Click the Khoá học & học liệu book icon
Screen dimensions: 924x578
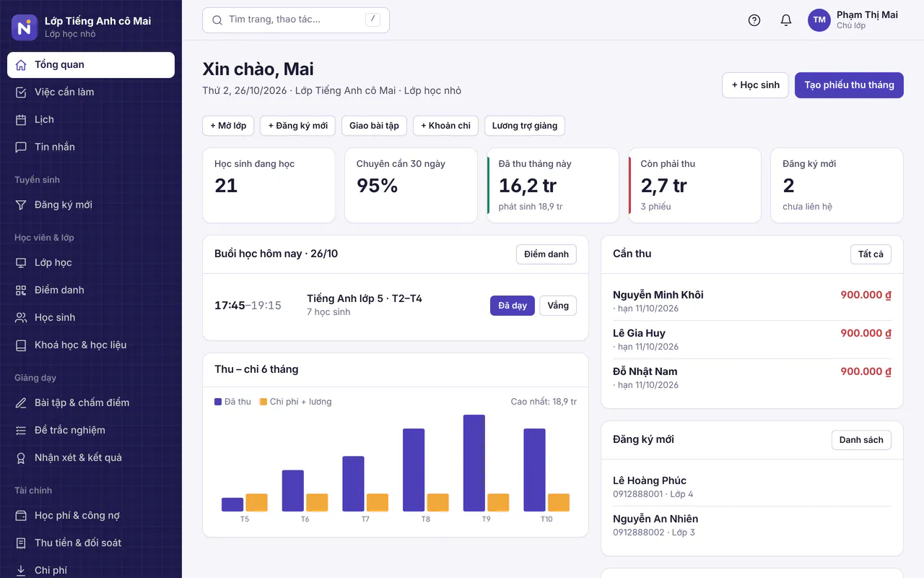click(x=21, y=345)
